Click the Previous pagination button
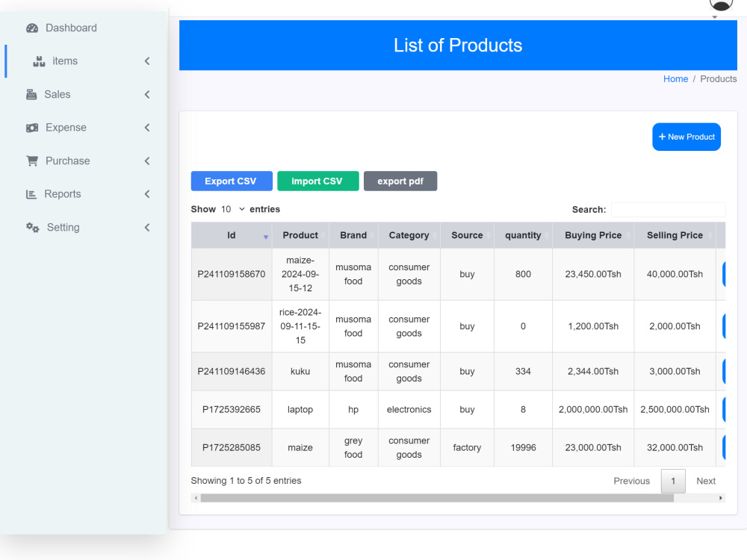The image size is (747, 560). click(x=631, y=481)
